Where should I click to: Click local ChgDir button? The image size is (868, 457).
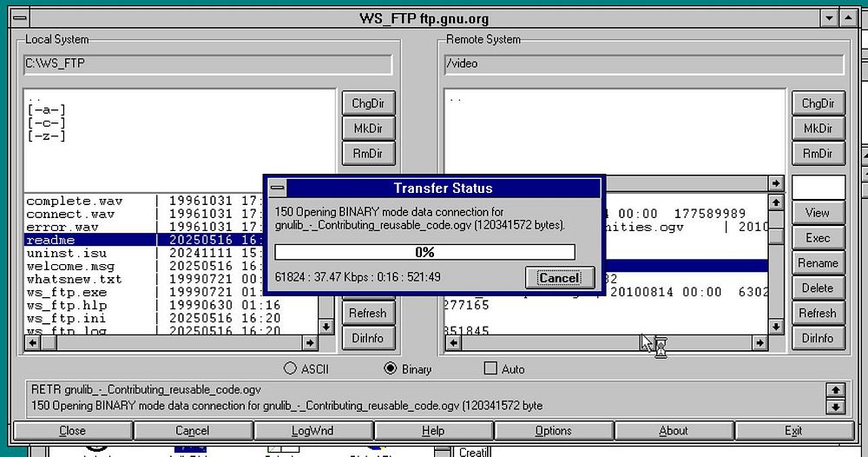point(368,103)
